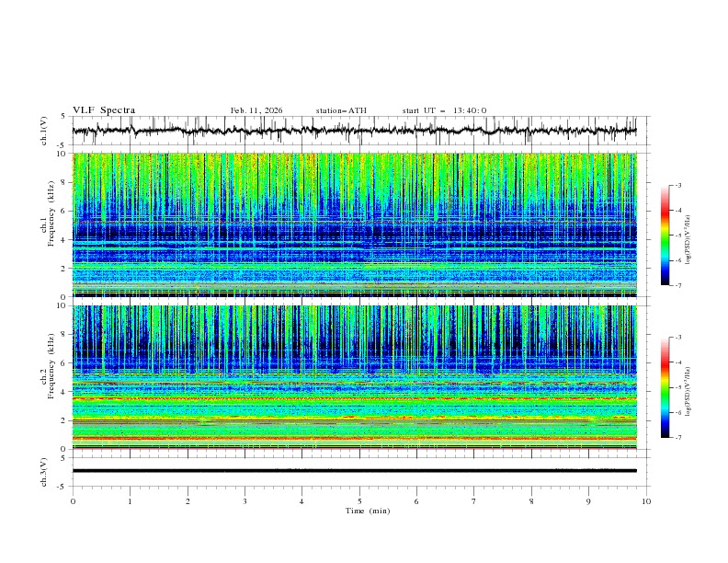
Task: Click the "ch.3(V)" axis label
Action: (44, 472)
